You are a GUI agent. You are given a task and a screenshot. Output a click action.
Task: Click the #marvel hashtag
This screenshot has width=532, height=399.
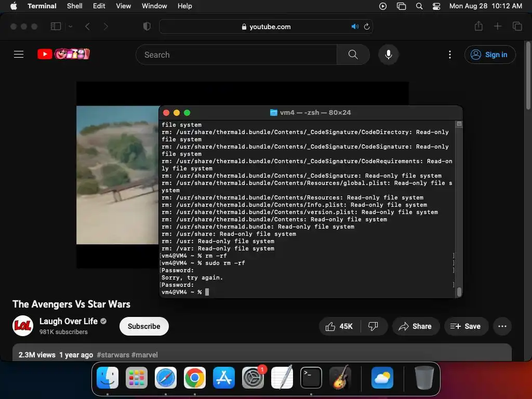coord(144,355)
